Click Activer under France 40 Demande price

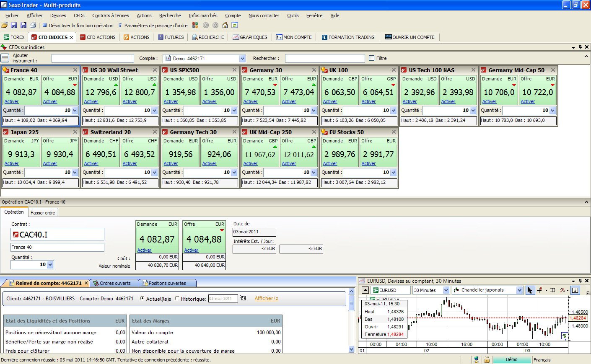[11, 101]
